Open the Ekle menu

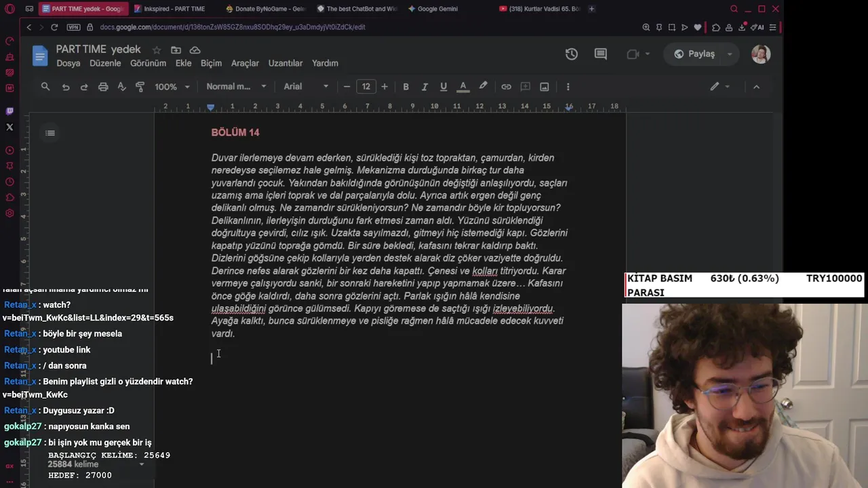[x=183, y=63]
